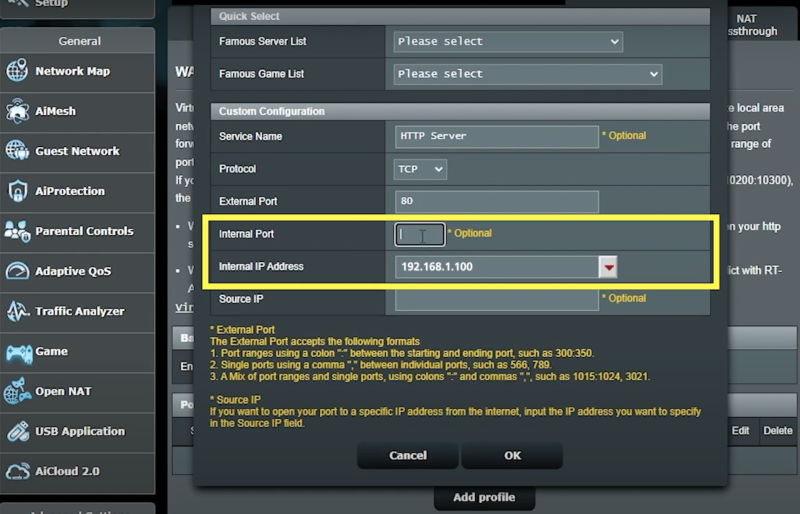
Task: Click the Open NAT icon
Action: (17, 391)
